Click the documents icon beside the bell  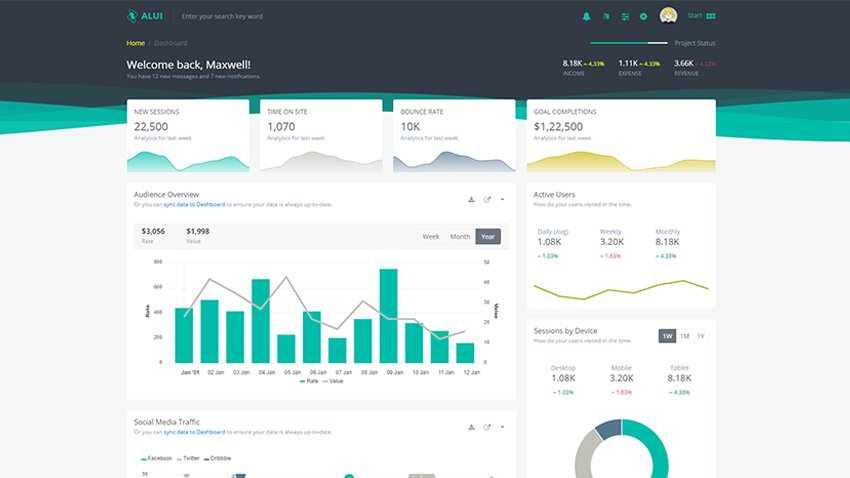(605, 16)
